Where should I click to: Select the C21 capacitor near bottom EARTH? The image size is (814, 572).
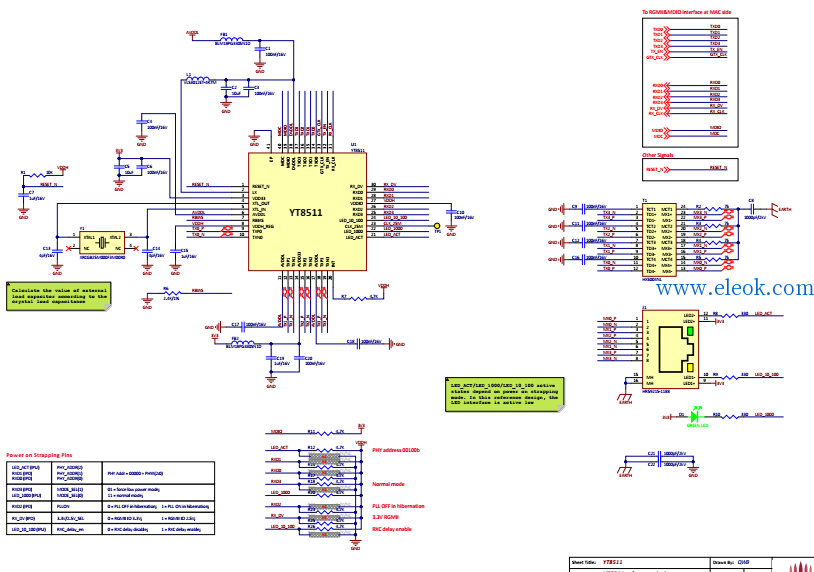(659, 455)
